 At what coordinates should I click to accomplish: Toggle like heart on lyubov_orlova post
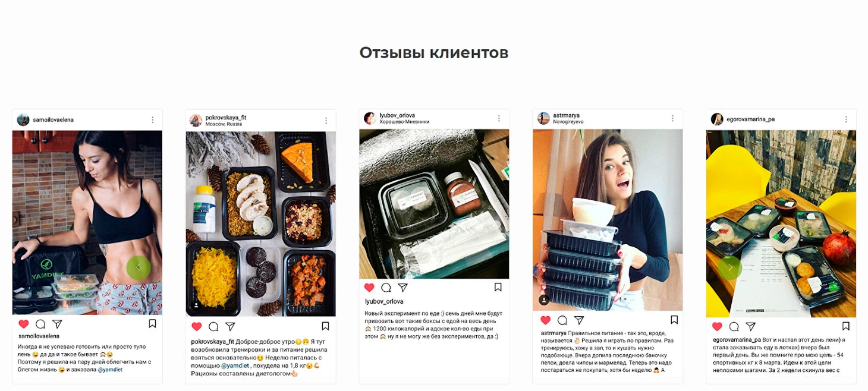pos(369,287)
